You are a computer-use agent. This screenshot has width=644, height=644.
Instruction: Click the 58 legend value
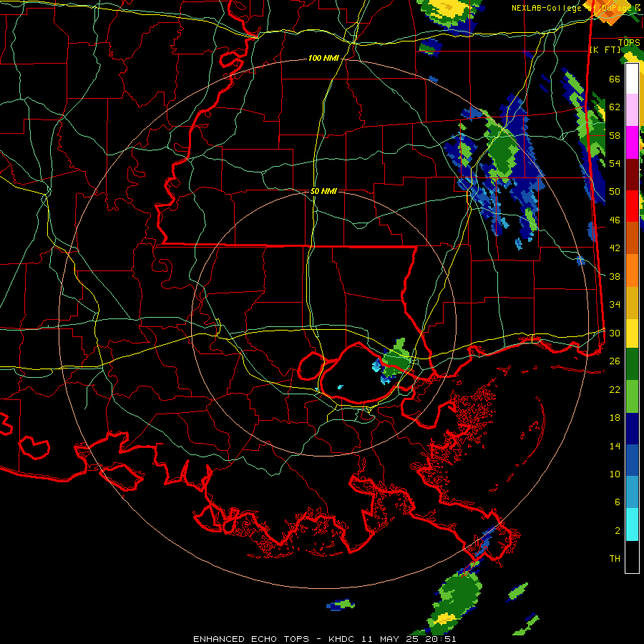point(615,135)
